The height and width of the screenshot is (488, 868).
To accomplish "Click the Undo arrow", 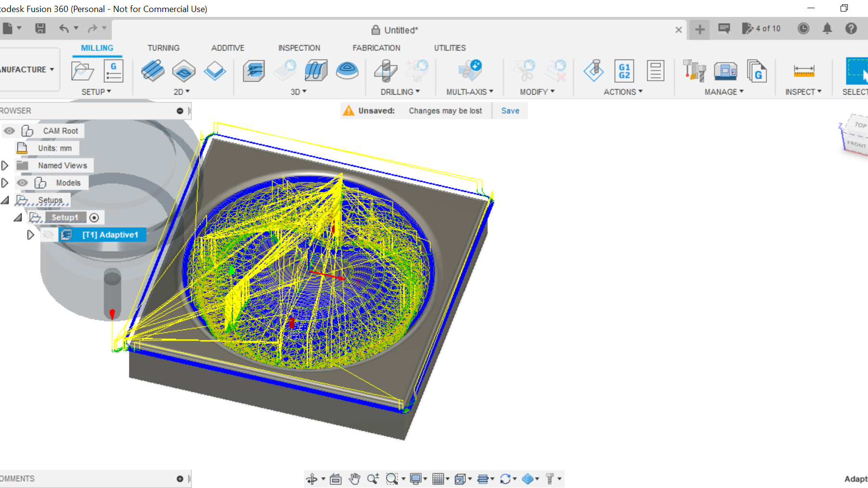I will [x=64, y=28].
